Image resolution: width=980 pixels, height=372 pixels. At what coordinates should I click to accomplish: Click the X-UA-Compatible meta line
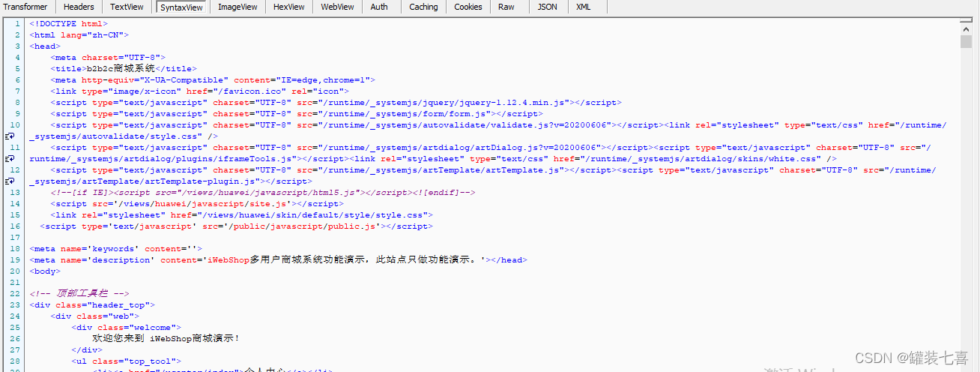click(x=213, y=80)
